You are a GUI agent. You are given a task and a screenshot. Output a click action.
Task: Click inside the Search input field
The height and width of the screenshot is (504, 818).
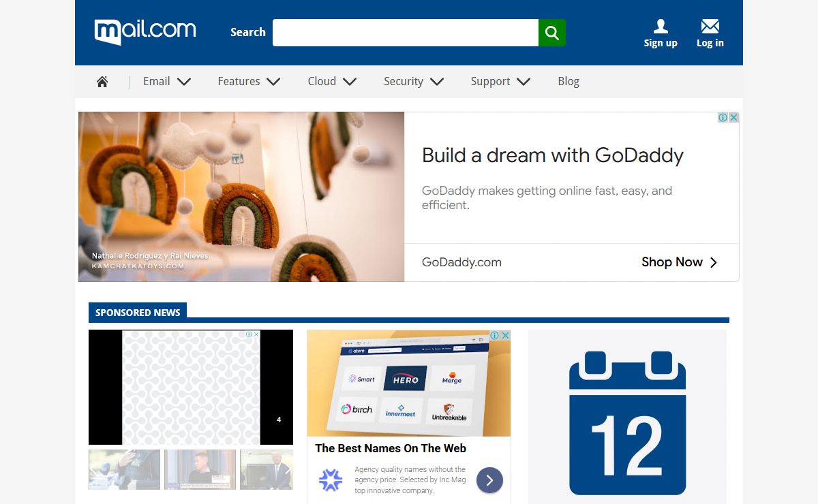[x=406, y=33]
